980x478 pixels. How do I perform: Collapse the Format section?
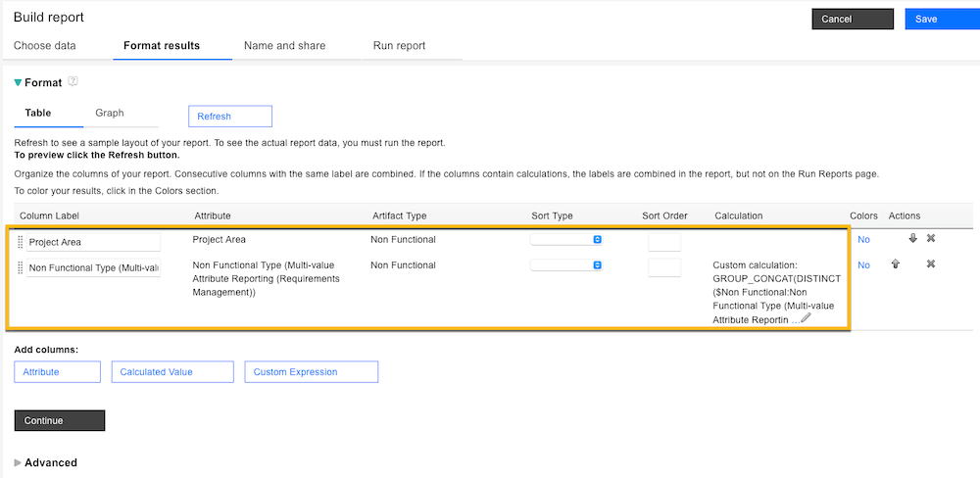pos(19,83)
